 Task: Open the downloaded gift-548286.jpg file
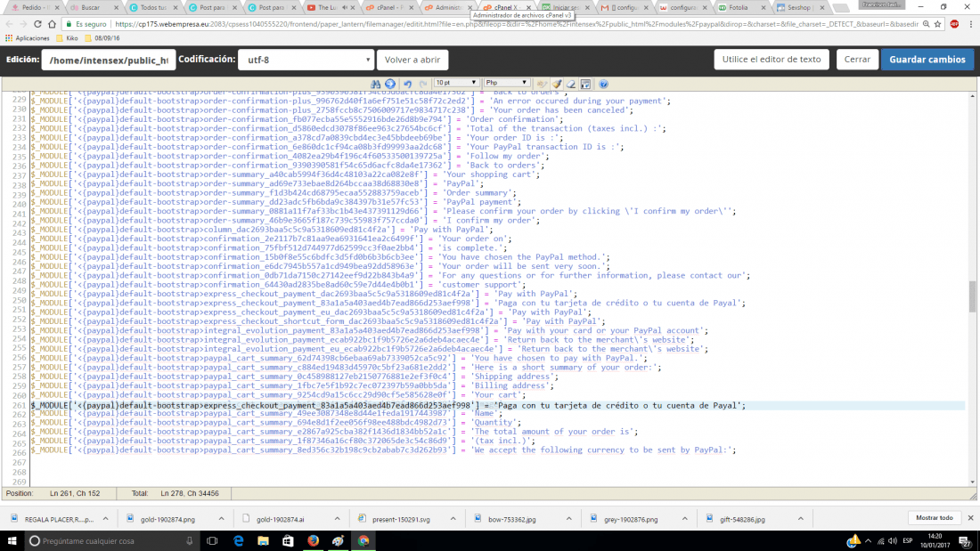tap(742, 519)
